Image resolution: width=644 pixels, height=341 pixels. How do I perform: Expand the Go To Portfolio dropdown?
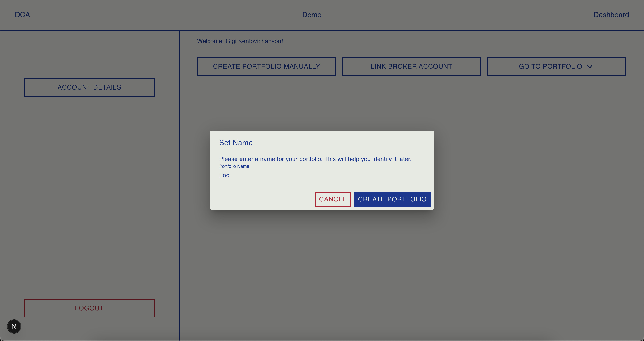coord(556,67)
